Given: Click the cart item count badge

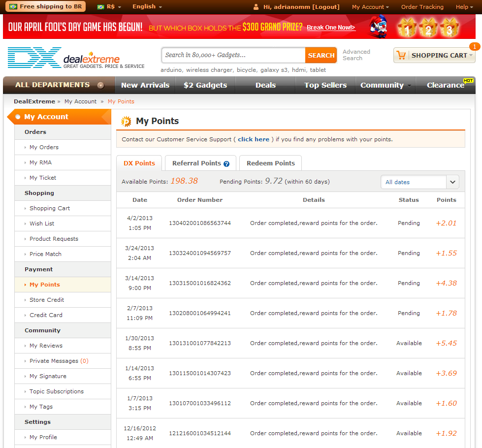Looking at the screenshot, I should [x=475, y=46].
